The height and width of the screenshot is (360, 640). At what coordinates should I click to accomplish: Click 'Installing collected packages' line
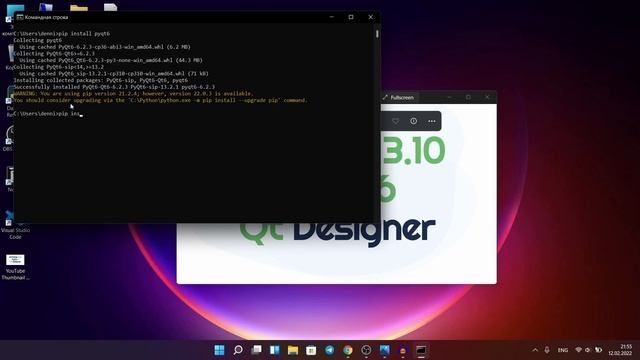[100, 80]
